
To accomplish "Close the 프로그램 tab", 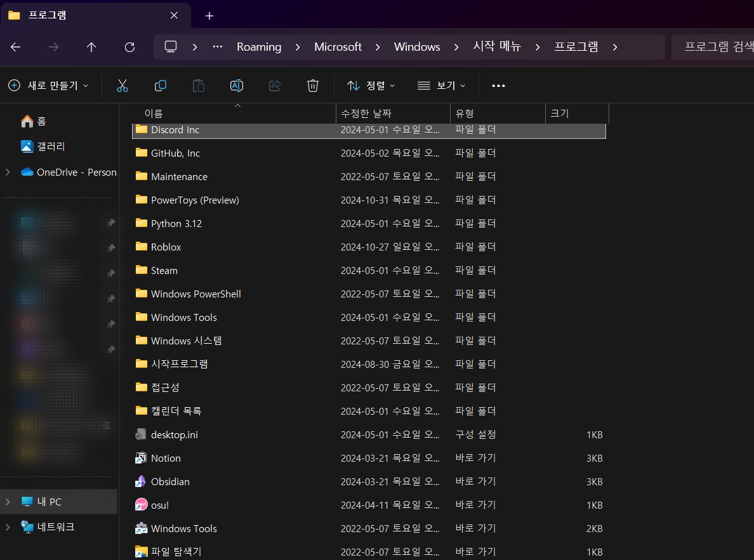I will 174,15.
